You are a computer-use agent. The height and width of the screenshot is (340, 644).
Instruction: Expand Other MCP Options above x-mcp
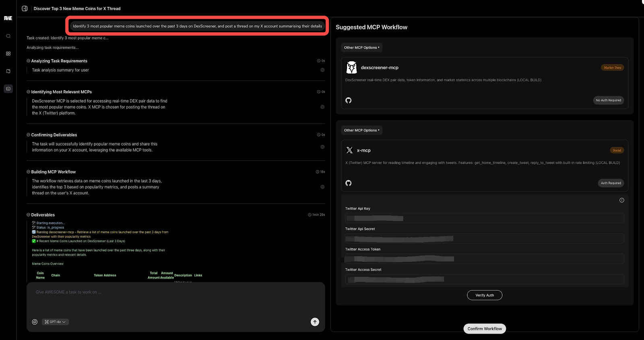pos(361,130)
